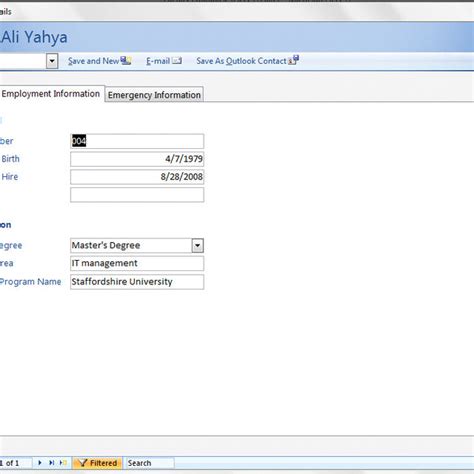The height and width of the screenshot is (474, 474).
Task: Click the date of birth field 4/7/1979
Action: pyautogui.click(x=137, y=159)
